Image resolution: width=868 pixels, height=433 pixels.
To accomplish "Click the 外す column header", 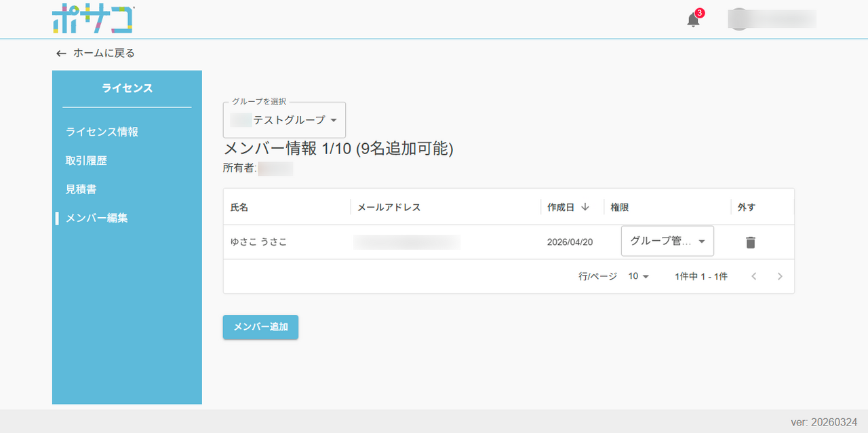I will click(747, 207).
